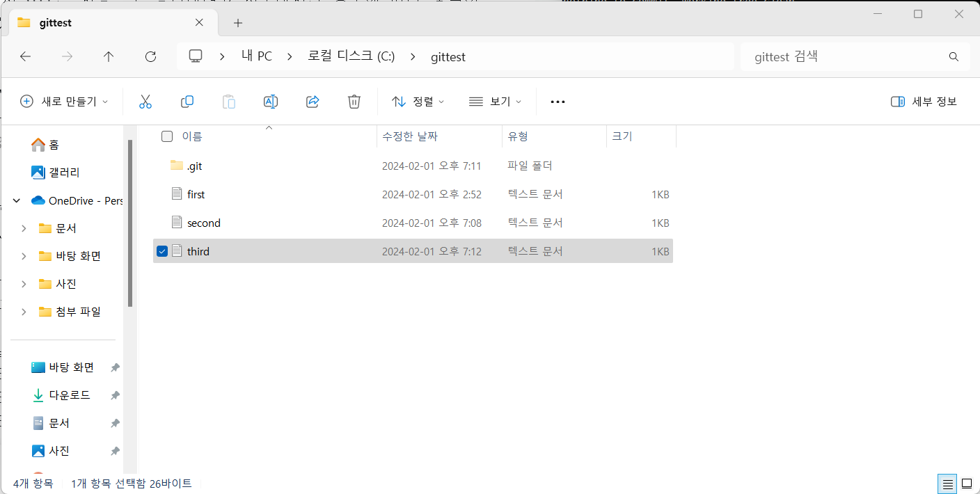Open the three-dot See more menu

(x=558, y=102)
